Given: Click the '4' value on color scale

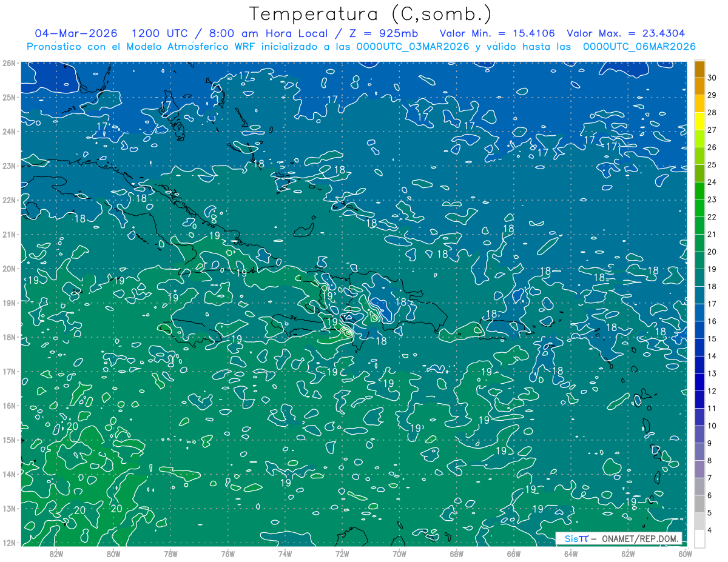Looking at the screenshot, I should 709,530.
